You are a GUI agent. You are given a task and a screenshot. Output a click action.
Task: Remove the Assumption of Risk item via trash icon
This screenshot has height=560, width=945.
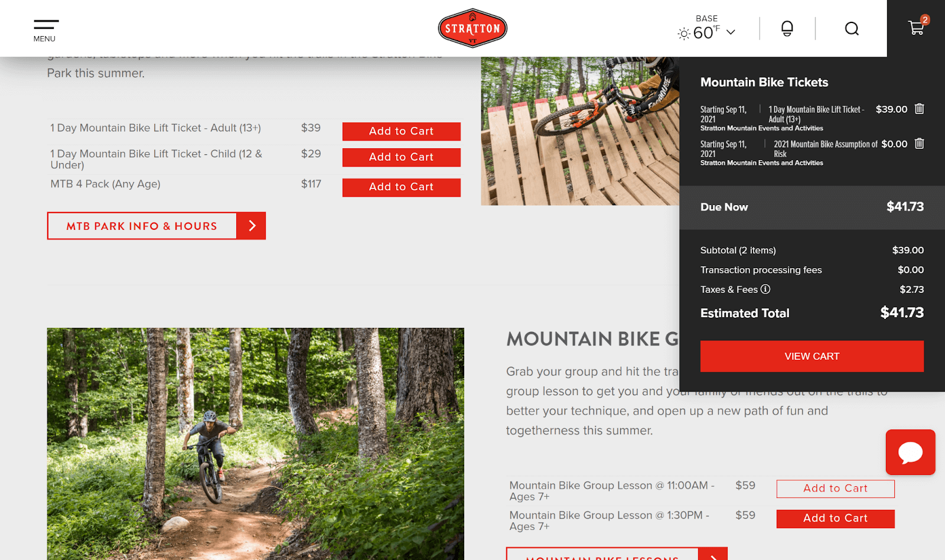coord(919,144)
